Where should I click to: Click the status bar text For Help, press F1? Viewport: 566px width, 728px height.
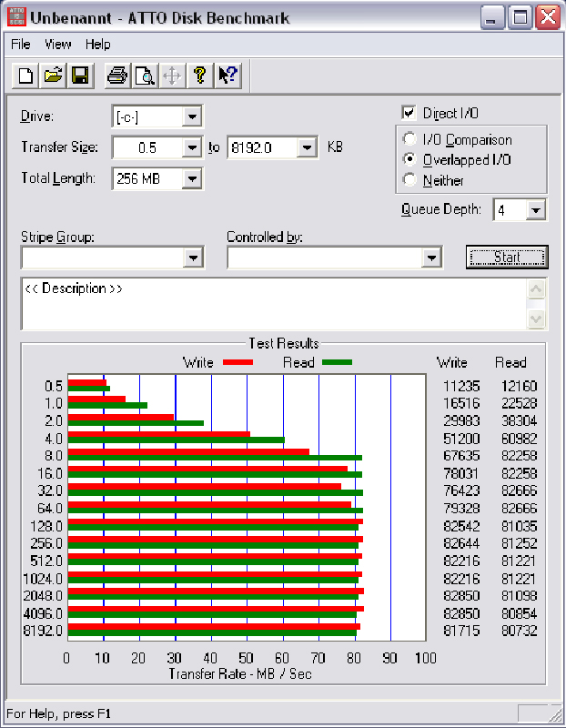(x=58, y=713)
